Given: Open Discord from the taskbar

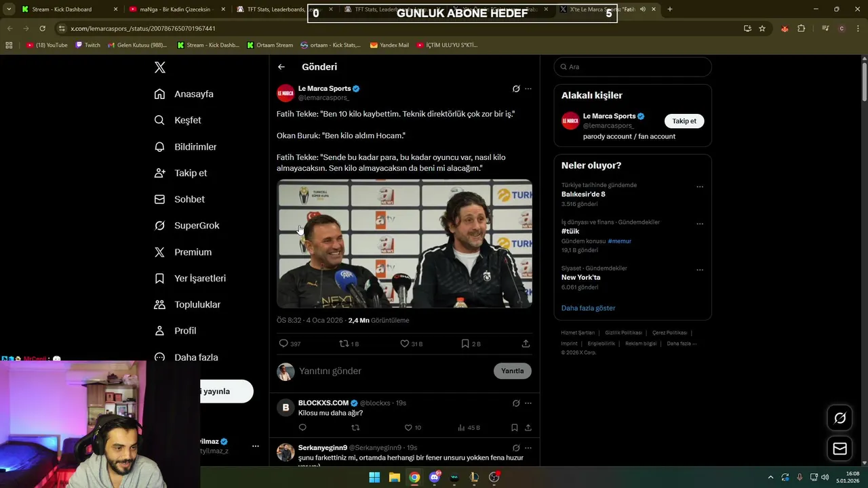Looking at the screenshot, I should point(435,477).
